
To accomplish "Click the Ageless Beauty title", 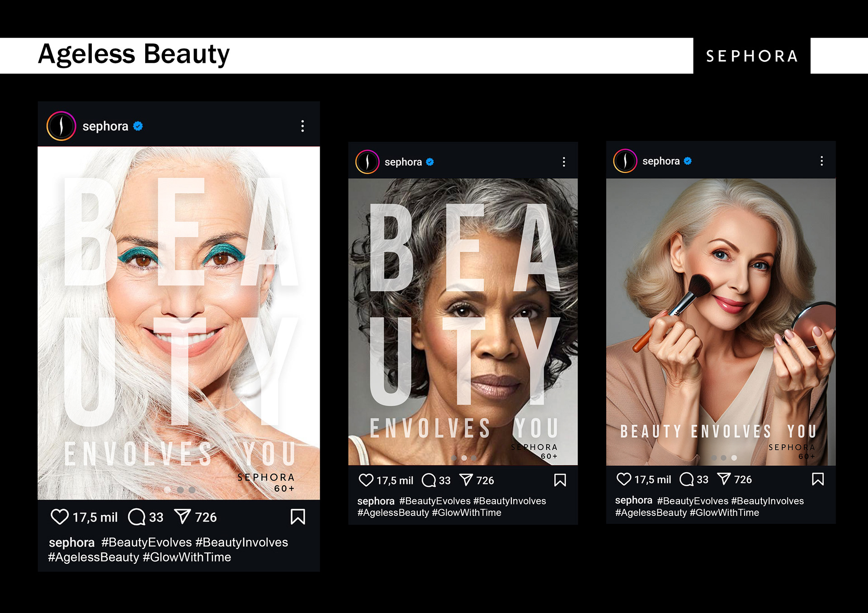I will pyautogui.click(x=134, y=54).
